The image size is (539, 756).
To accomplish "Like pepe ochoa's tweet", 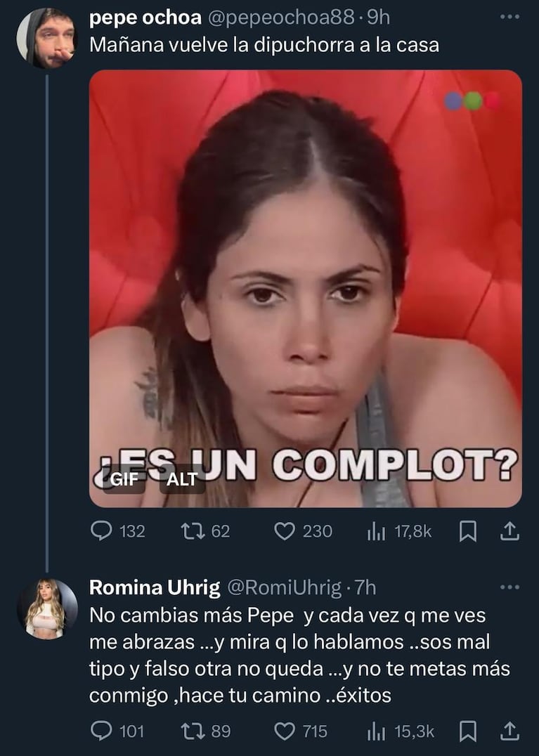I will point(284,532).
